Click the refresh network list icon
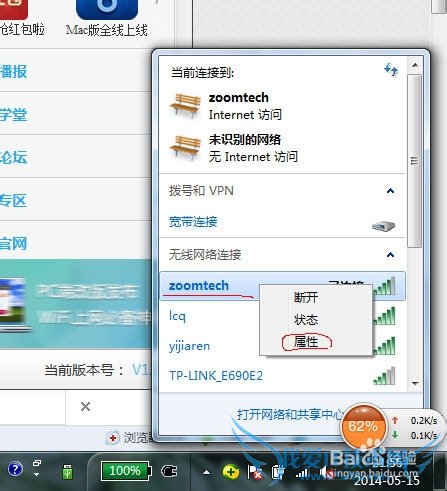 [x=391, y=70]
